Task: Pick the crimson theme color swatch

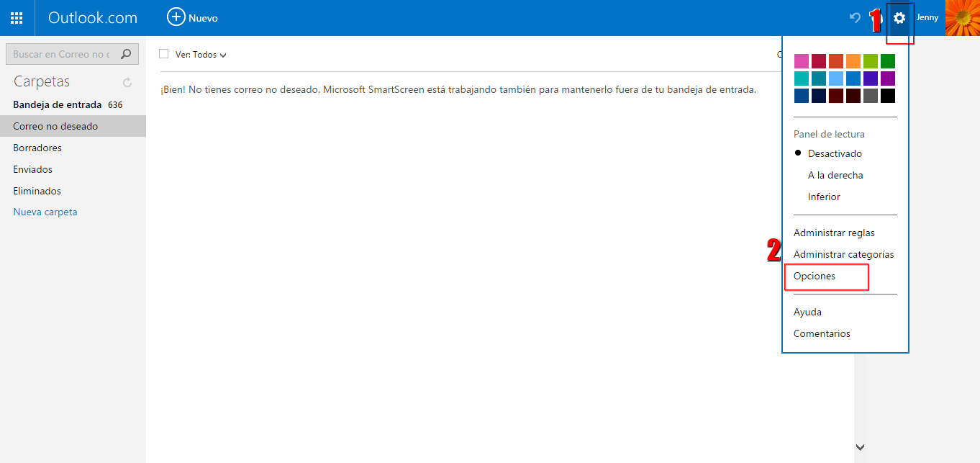Action: click(819, 61)
